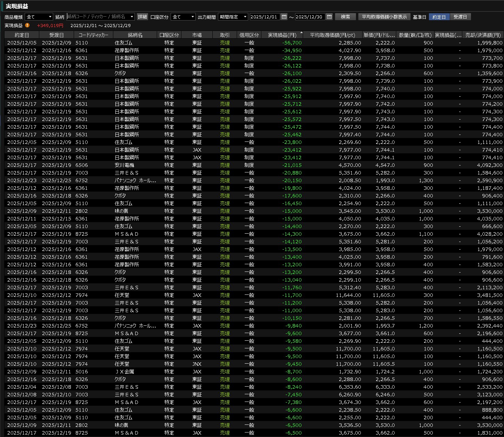Screen dimensions: 504x437
Task: Click the 詳細 button
Action: click(x=143, y=17)
